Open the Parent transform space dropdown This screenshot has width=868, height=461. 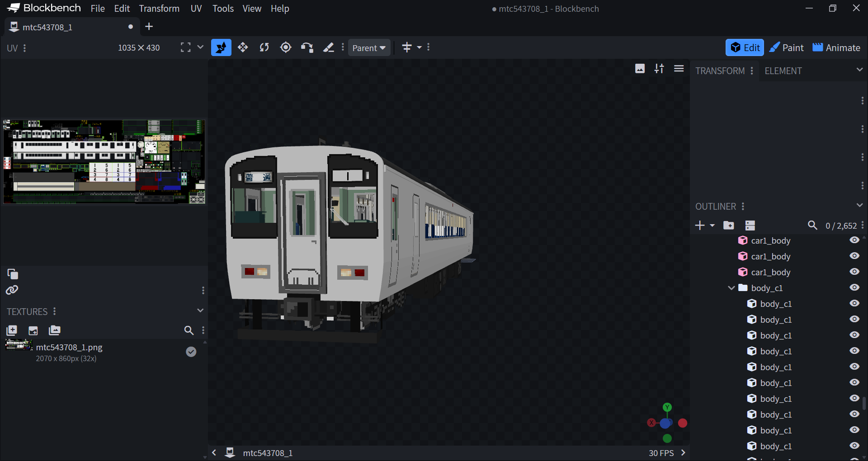pos(369,48)
